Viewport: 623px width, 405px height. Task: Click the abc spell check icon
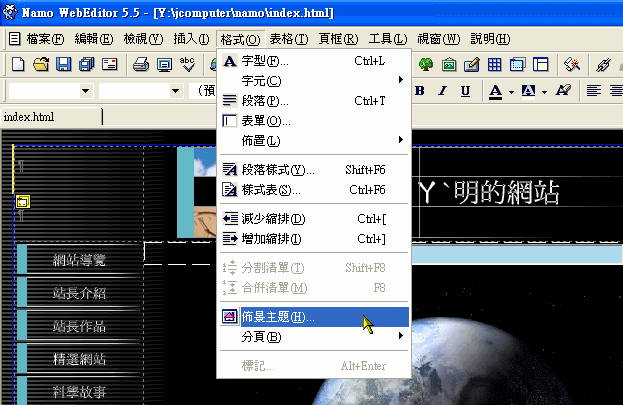[187, 64]
